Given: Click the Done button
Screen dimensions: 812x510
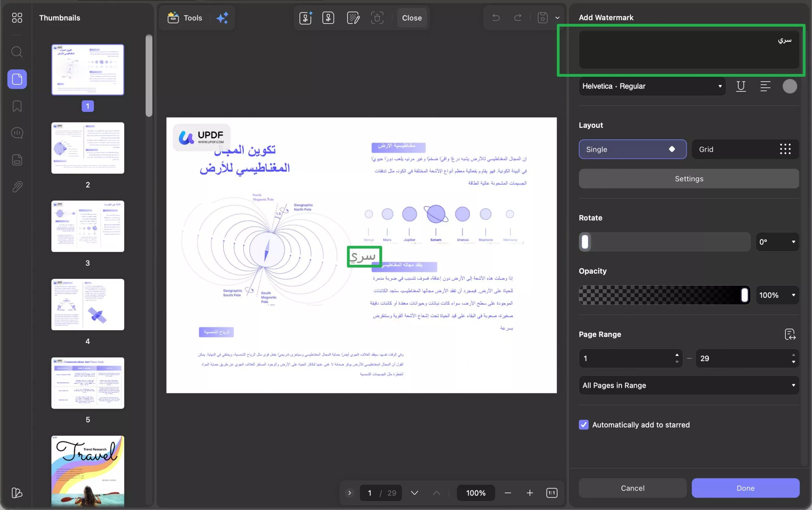Looking at the screenshot, I should click(745, 488).
